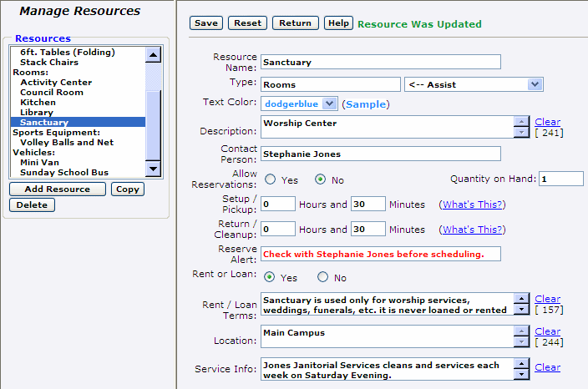
Task: Click Add Resource button
Action: pyautogui.click(x=57, y=189)
